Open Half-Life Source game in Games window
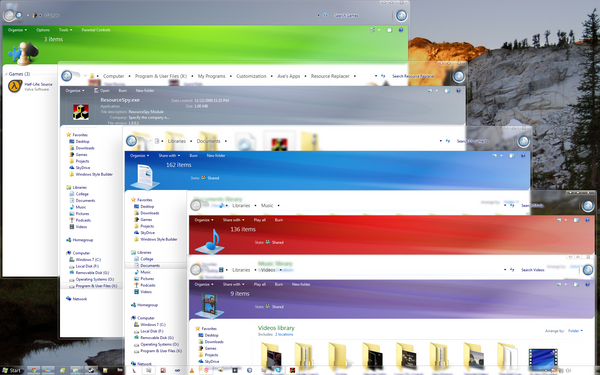 tap(31, 86)
